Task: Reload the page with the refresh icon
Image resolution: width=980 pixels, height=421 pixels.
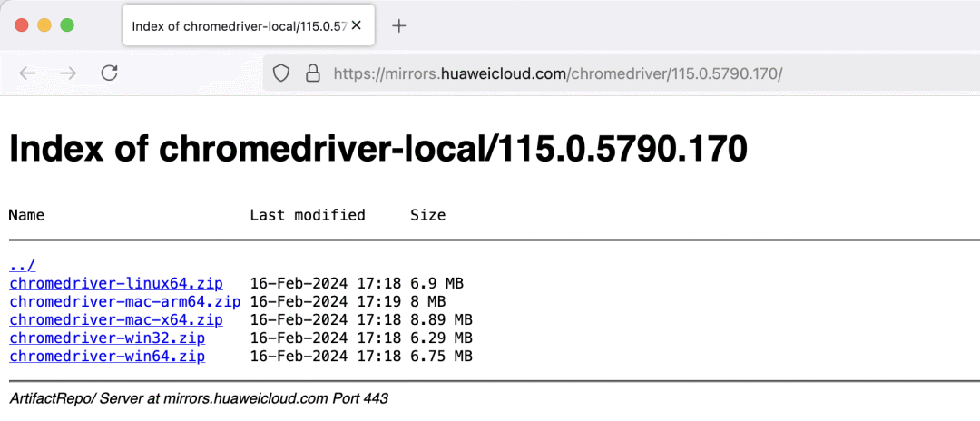Action: click(110, 73)
